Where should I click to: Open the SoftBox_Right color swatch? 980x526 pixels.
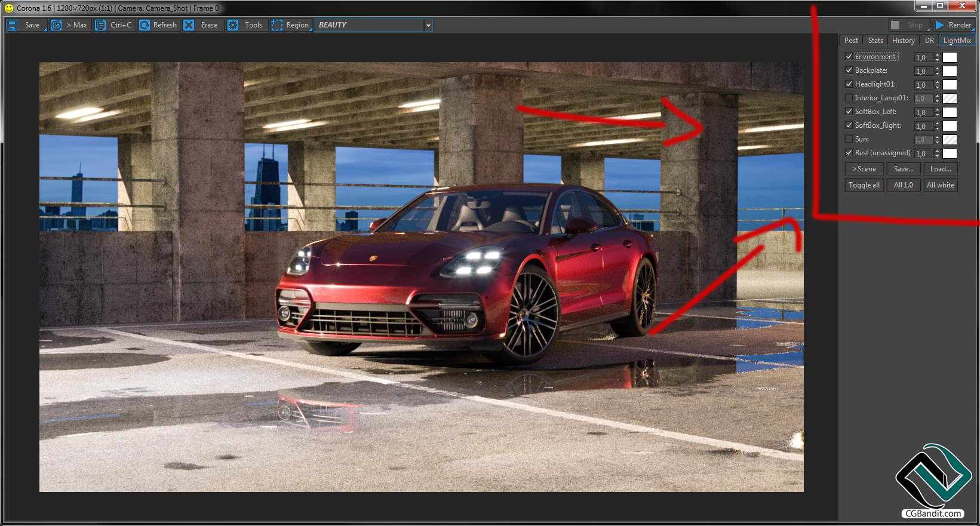(x=950, y=126)
